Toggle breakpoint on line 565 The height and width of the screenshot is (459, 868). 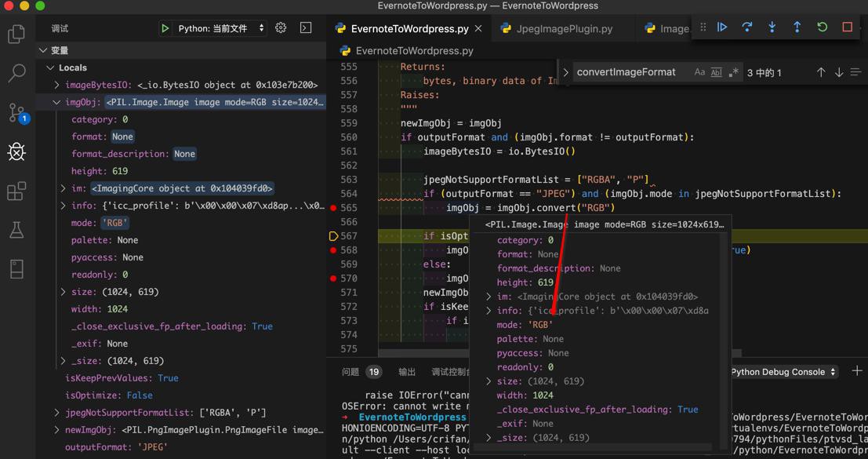pos(333,208)
